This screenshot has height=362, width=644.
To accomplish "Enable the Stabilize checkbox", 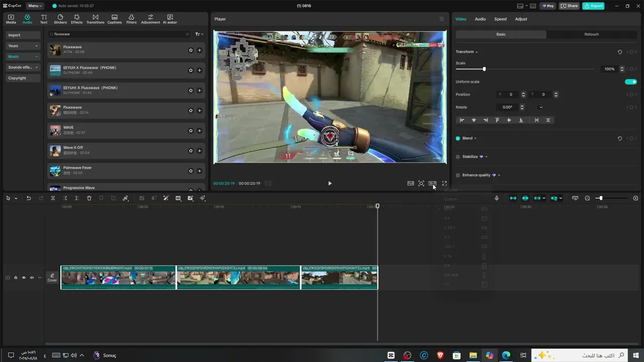I will (x=458, y=157).
